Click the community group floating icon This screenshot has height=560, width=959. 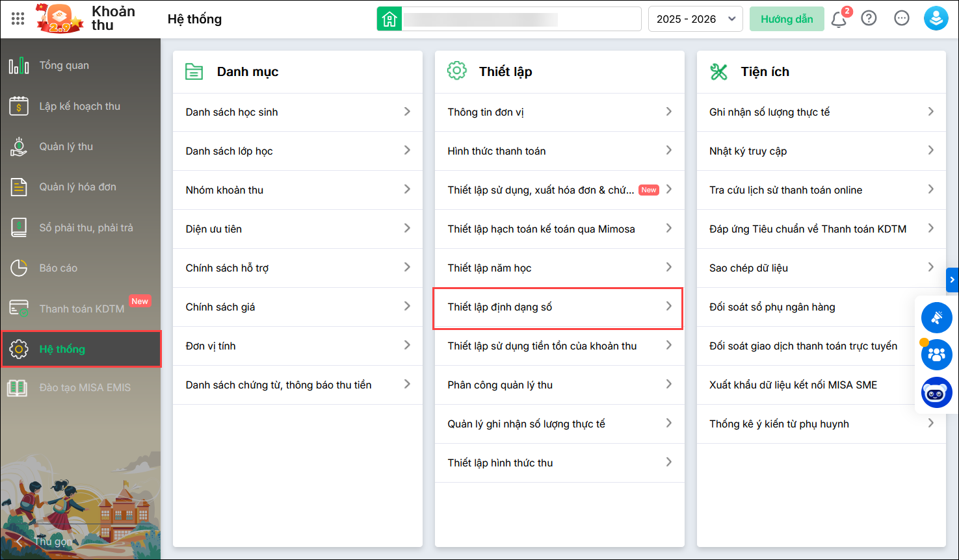[936, 355]
